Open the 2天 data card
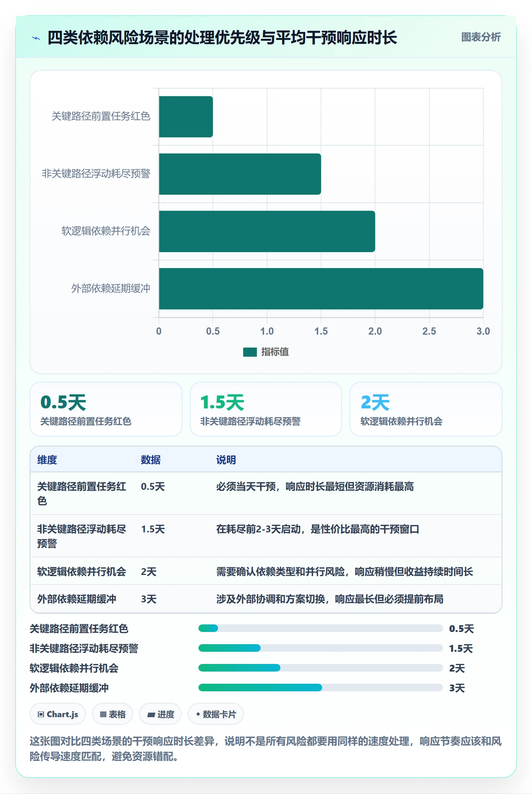 [x=426, y=409]
